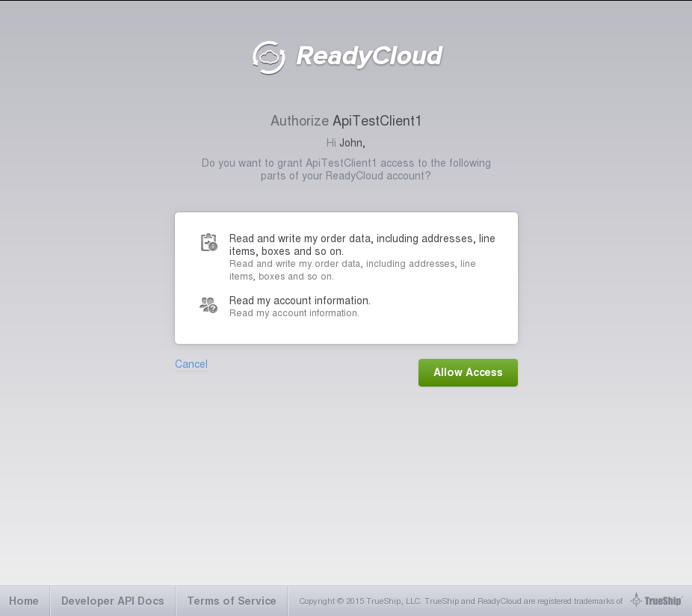Image resolution: width=692 pixels, height=616 pixels.
Task: Click the 'Authorize ApiTestClient1' heading
Action: (x=346, y=120)
